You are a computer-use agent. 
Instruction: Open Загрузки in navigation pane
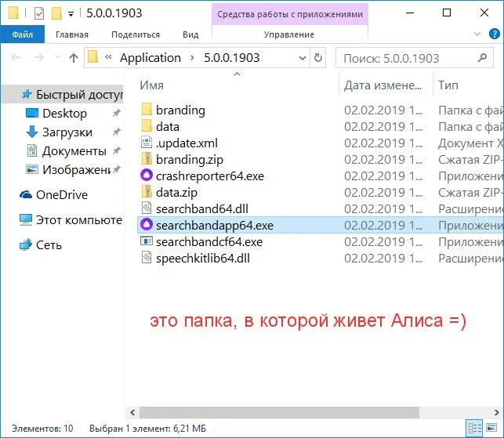tap(67, 132)
